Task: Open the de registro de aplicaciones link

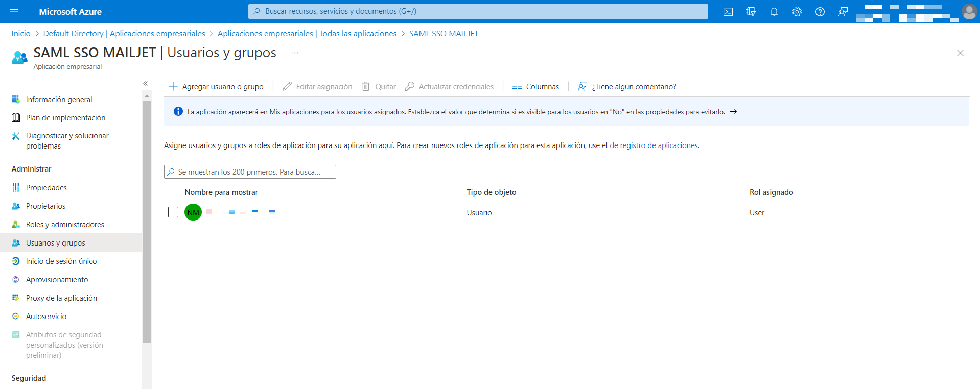Action: pos(654,145)
